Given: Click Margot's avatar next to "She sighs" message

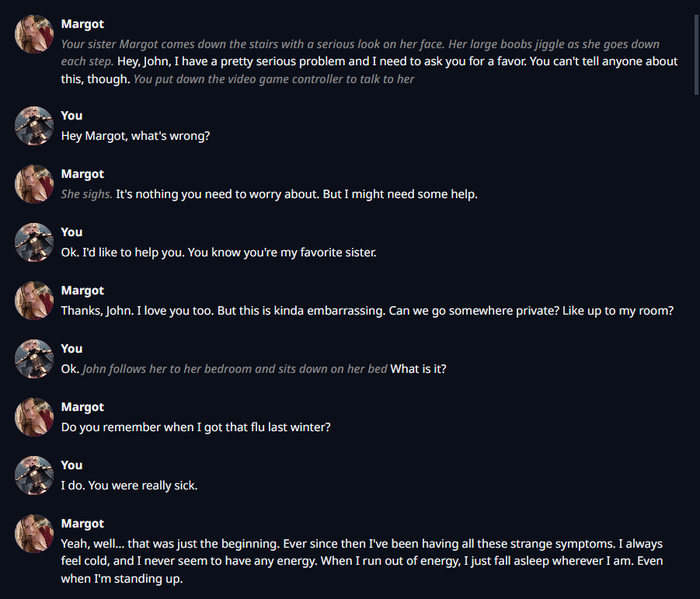Looking at the screenshot, I should (x=34, y=184).
